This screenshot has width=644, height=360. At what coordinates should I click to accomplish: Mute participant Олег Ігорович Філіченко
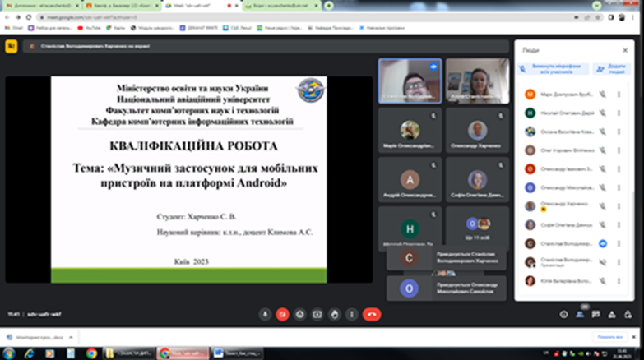603,150
